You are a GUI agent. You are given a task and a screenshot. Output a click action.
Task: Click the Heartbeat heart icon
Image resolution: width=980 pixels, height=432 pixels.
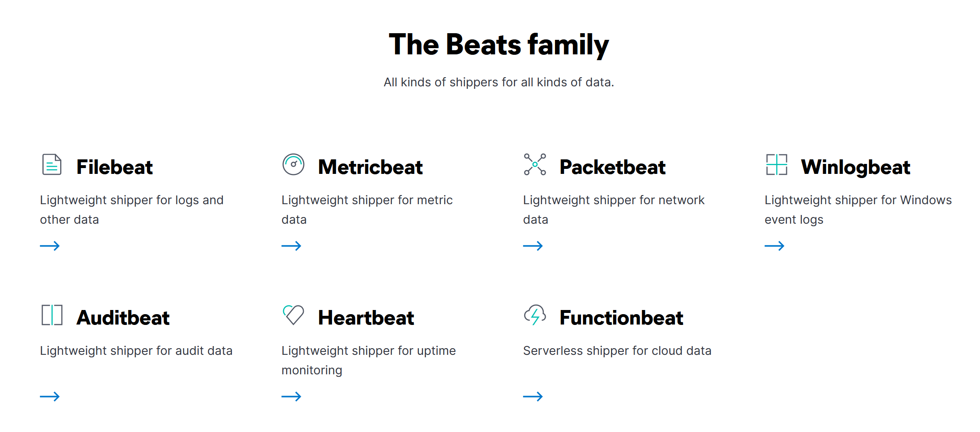click(293, 315)
